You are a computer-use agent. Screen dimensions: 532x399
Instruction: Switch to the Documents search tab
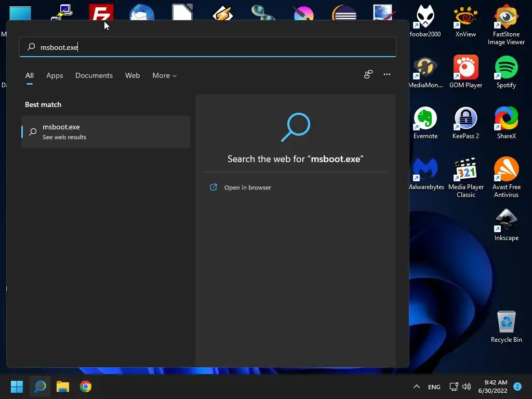coord(94,75)
